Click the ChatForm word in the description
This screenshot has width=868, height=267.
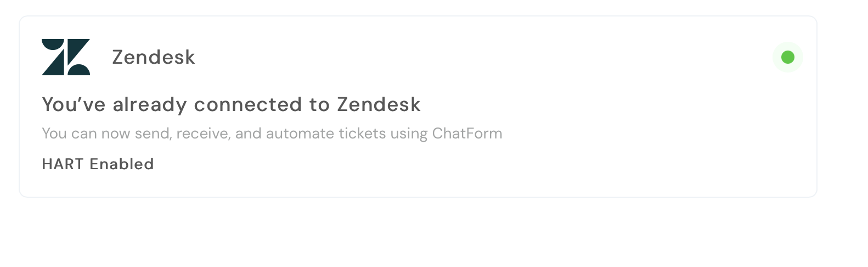pyautogui.click(x=467, y=133)
